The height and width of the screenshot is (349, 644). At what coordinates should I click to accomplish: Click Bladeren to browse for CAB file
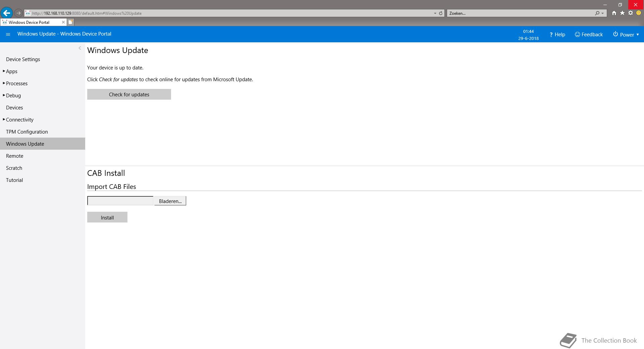click(x=170, y=201)
